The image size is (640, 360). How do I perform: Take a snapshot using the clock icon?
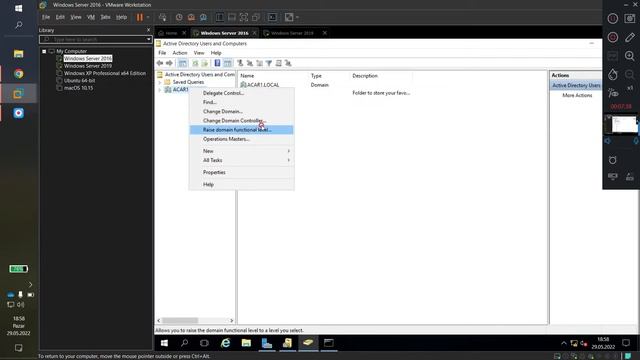click(x=179, y=17)
